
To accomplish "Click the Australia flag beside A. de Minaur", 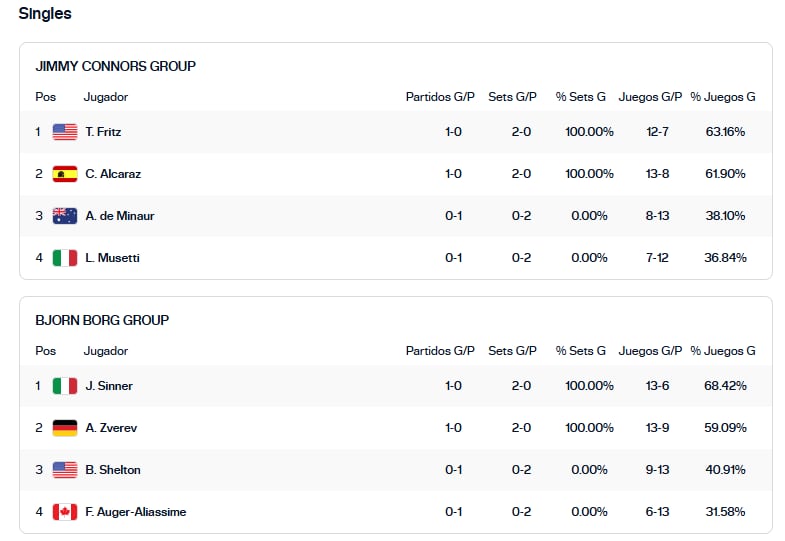I will 65,216.
